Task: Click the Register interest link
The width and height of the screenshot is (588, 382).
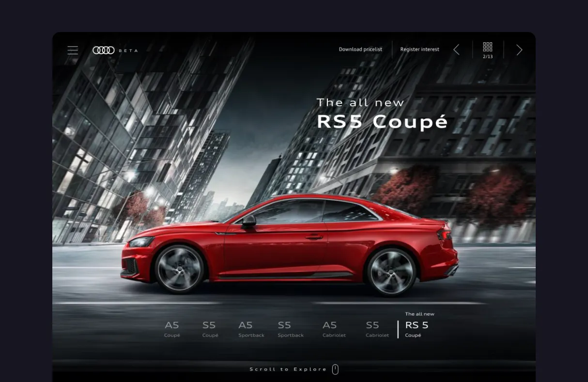Action: coord(419,49)
